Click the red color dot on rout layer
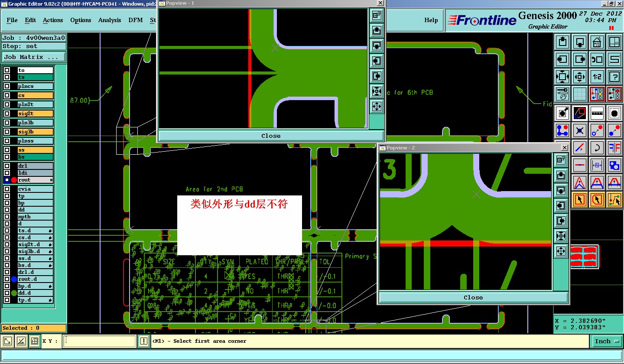This screenshot has width=624, height=364. point(14,180)
